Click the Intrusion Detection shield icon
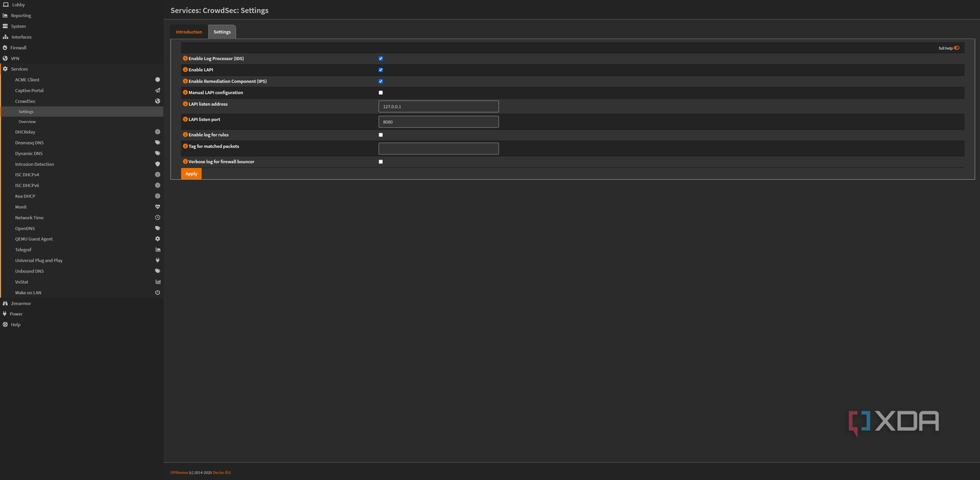 pos(157,164)
